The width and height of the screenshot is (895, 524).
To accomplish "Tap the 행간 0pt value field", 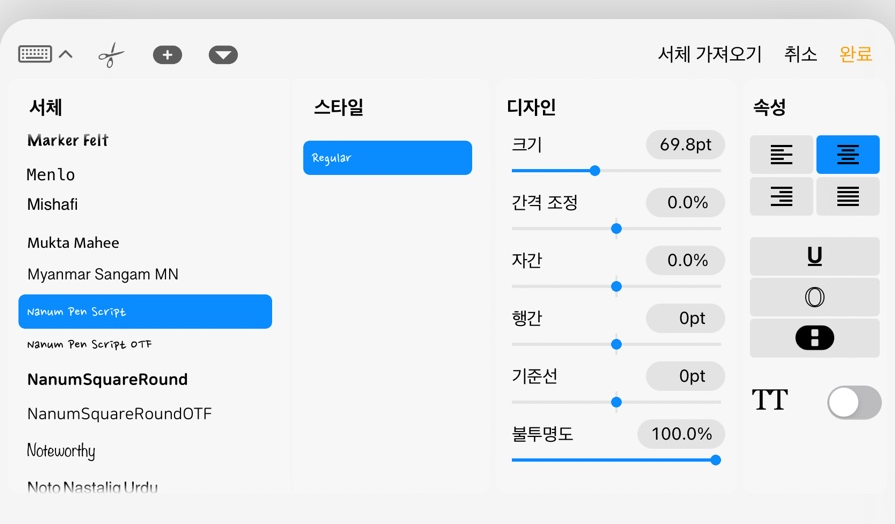I will click(686, 318).
